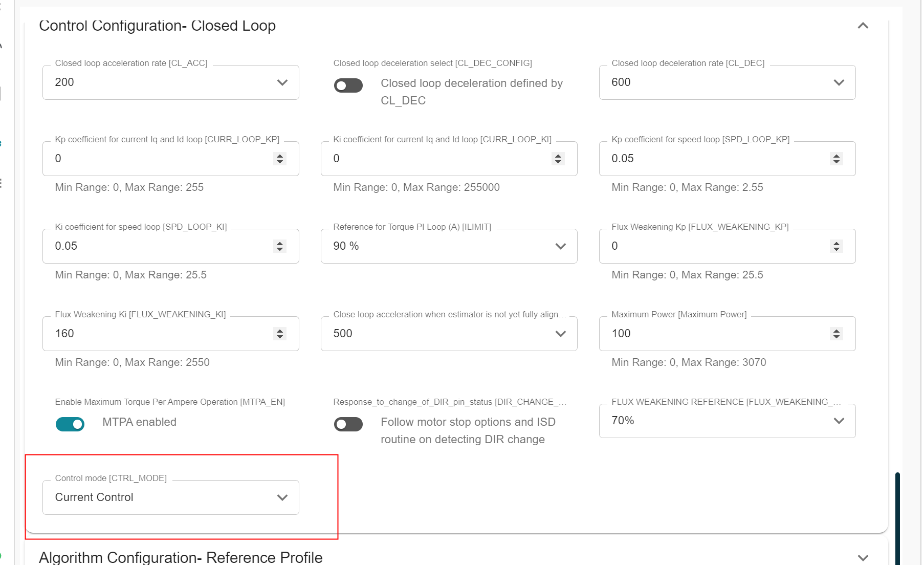Toggle the DIR change response switch
The width and height of the screenshot is (924, 565).
348,424
